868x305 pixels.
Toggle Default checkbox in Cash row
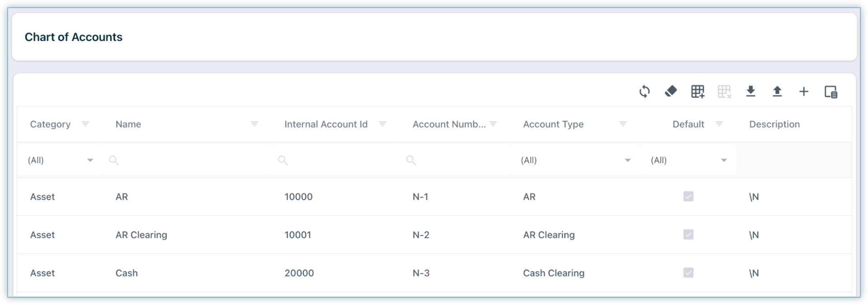coord(688,273)
